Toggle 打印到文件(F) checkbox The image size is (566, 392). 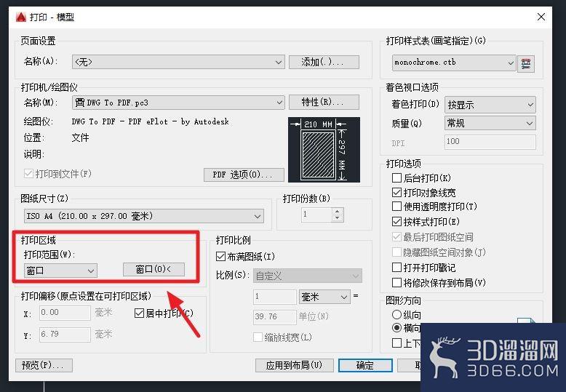click(28, 174)
